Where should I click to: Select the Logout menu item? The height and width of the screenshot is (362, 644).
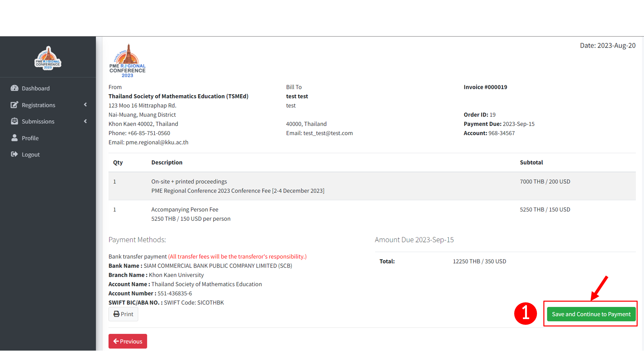[x=31, y=155]
